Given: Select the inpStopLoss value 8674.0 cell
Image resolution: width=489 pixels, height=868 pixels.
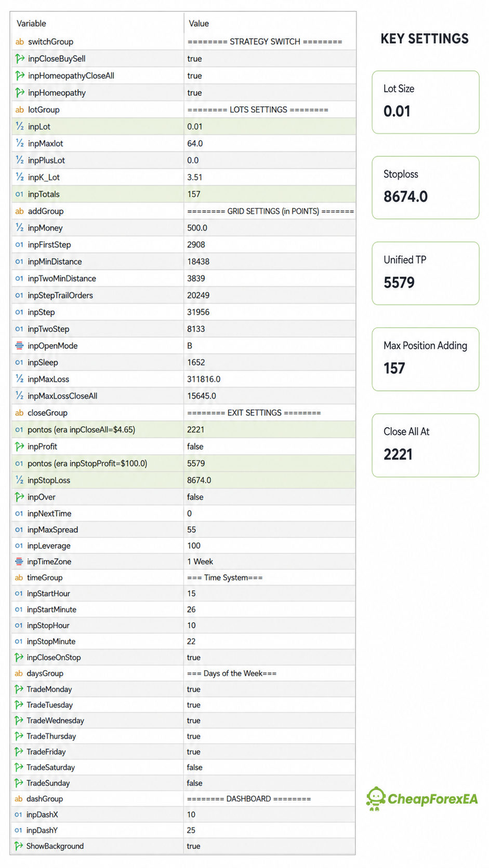Looking at the screenshot, I should coord(270,480).
